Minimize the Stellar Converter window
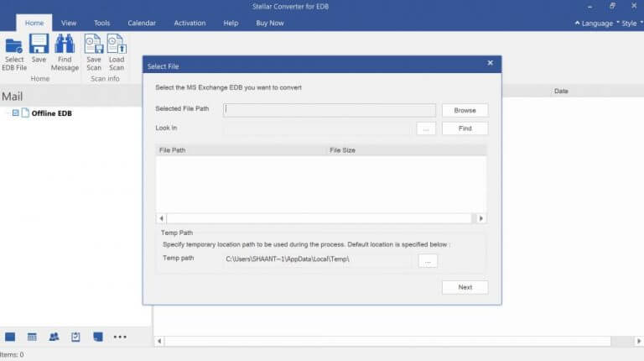Image resolution: width=644 pixels, height=361 pixels. coord(589,7)
